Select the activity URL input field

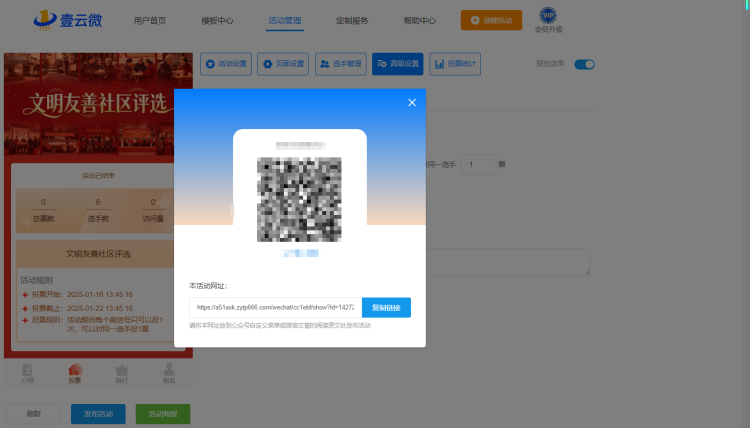tap(276, 307)
